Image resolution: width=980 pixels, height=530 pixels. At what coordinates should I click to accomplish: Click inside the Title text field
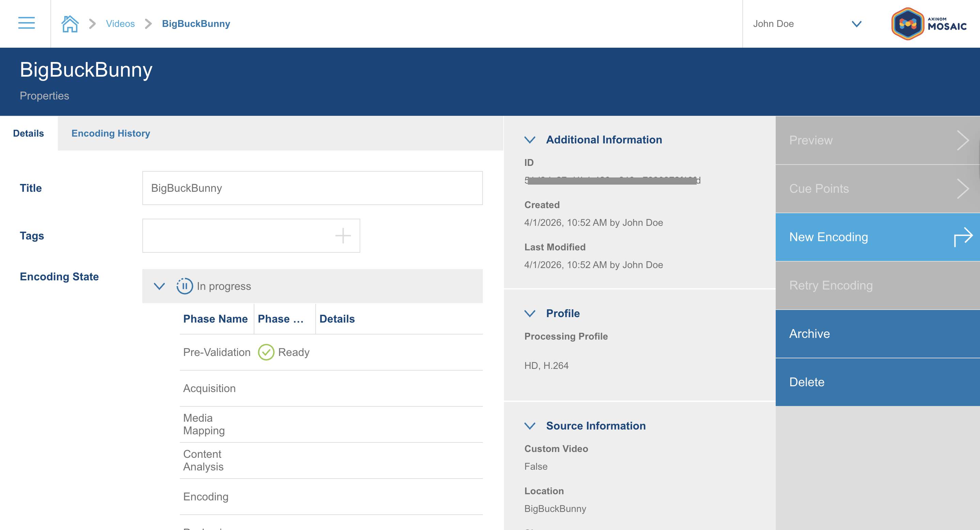coord(312,188)
